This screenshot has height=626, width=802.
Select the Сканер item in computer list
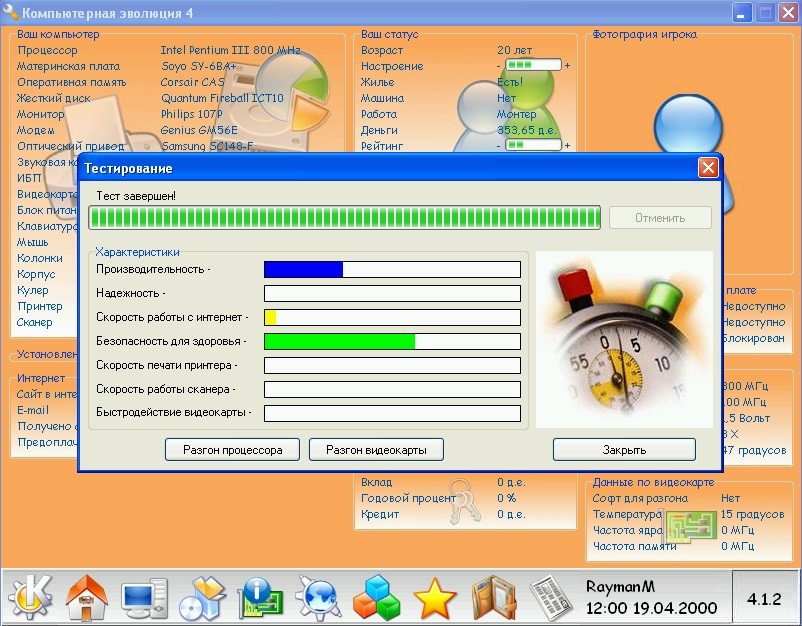click(34, 322)
